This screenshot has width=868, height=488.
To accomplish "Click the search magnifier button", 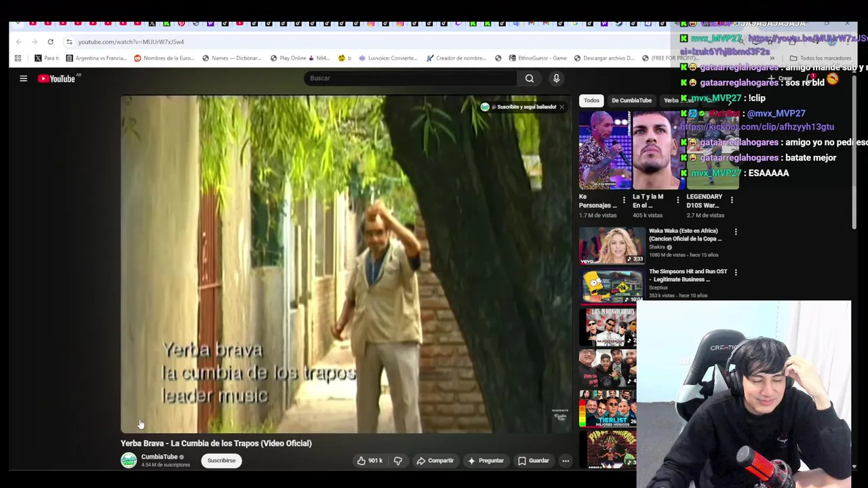I will click(x=530, y=79).
